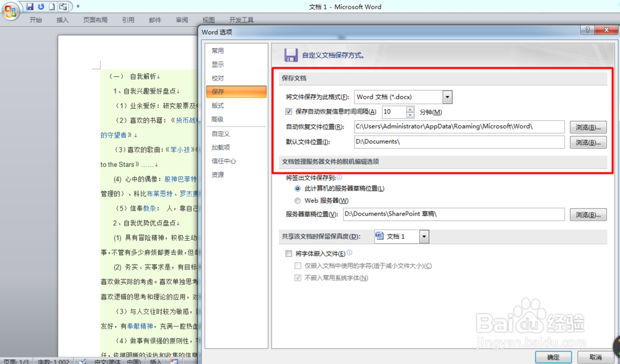The height and width of the screenshot is (364, 620).
Task: Open the 将文件保存为此格式 dropdown
Action: tap(447, 97)
